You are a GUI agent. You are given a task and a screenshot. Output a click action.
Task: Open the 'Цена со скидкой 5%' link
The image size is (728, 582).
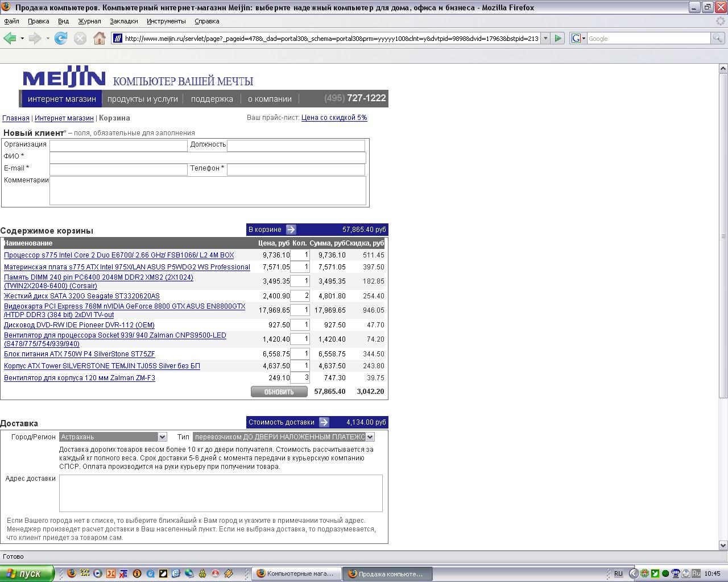tap(334, 118)
